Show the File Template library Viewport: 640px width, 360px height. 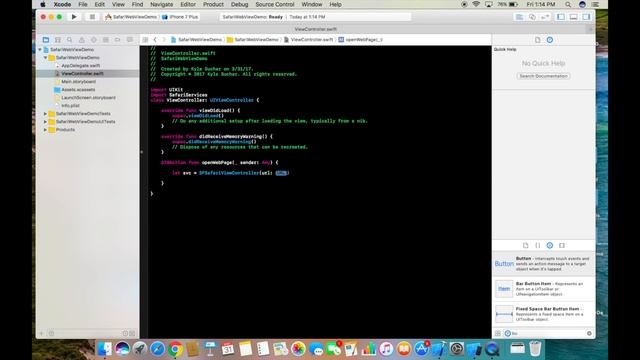pos(525,245)
